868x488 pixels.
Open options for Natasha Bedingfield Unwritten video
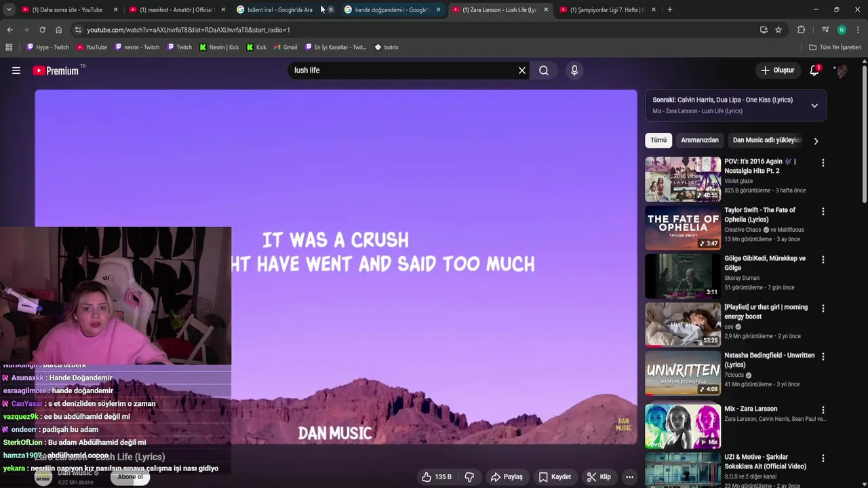coord(823,357)
